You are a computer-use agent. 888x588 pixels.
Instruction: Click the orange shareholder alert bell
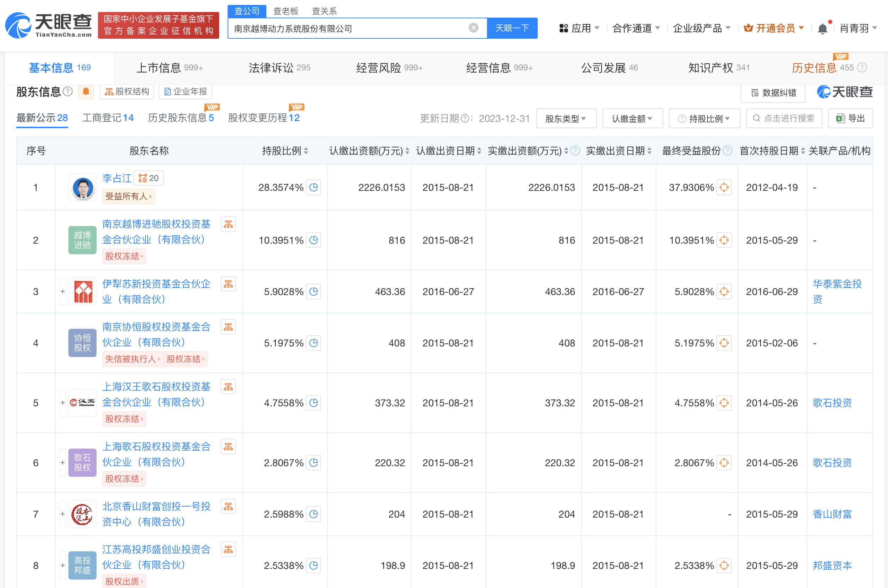(86, 92)
